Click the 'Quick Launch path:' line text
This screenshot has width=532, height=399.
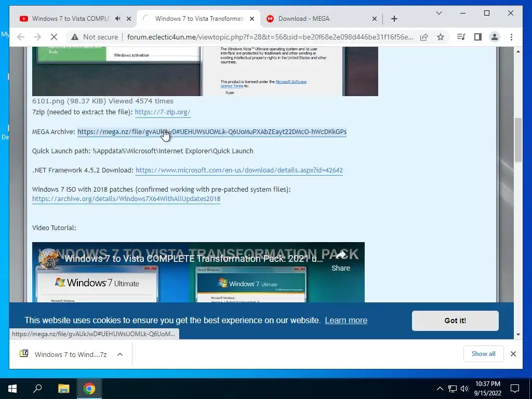[x=142, y=151]
